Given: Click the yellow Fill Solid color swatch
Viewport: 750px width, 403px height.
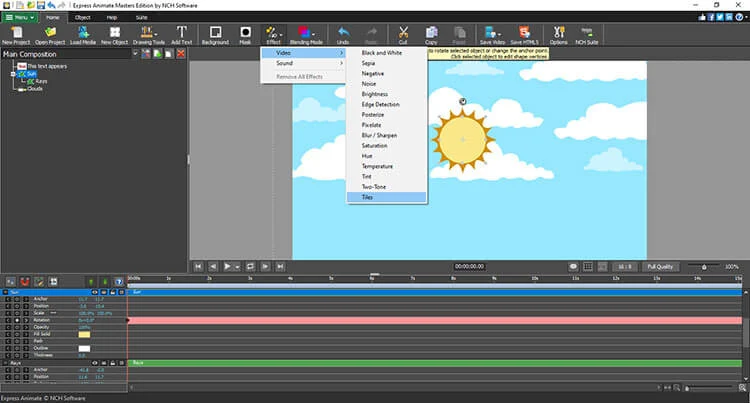Looking at the screenshot, I should 84,333.
